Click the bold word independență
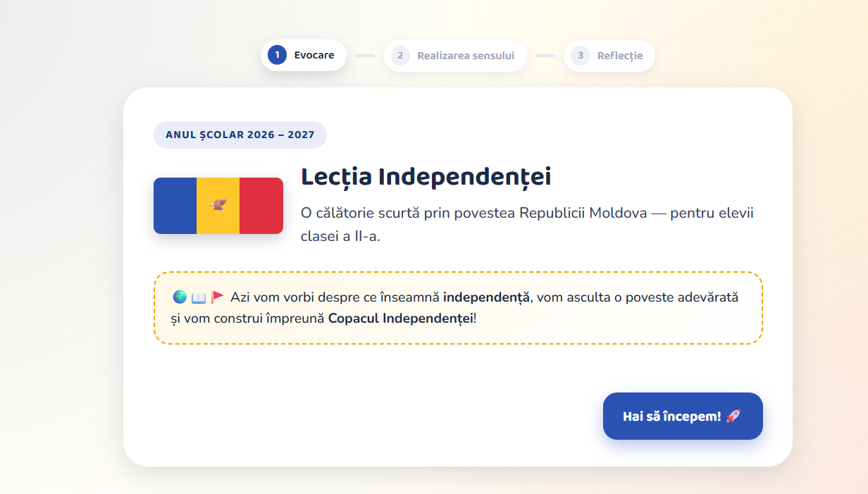 486,297
